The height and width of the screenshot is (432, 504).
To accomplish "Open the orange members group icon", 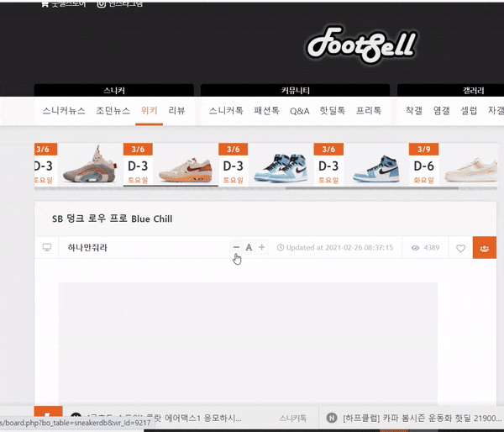I will tap(484, 248).
